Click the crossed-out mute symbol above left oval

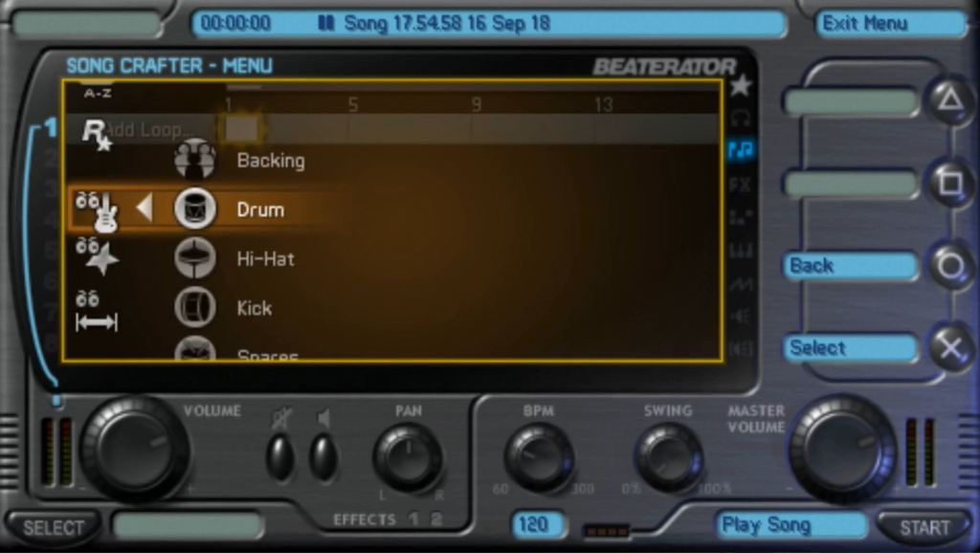(x=282, y=419)
